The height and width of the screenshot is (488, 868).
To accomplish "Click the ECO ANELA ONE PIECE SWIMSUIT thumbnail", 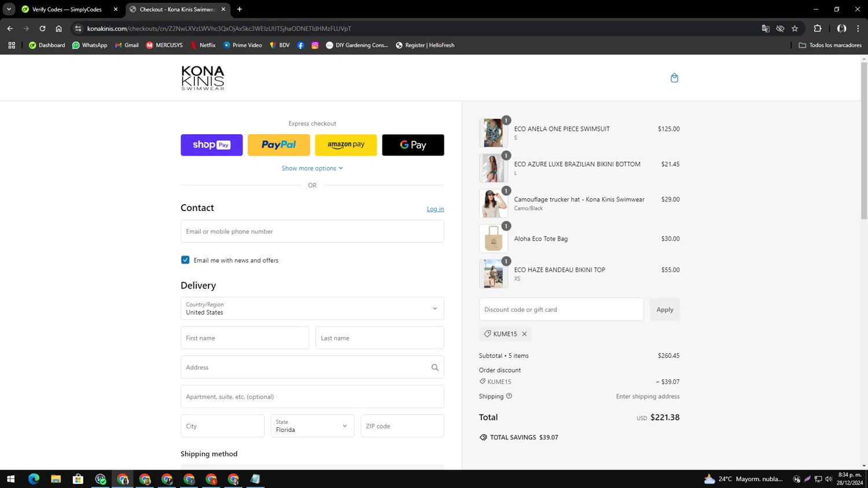I will click(x=493, y=132).
